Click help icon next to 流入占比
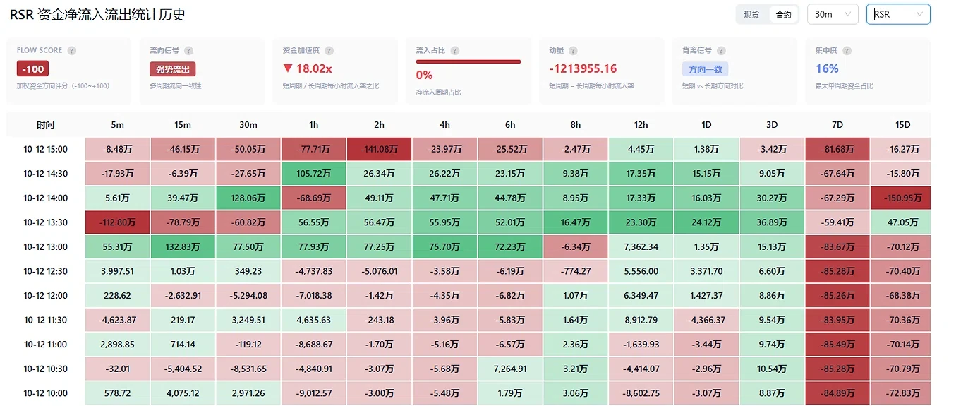980x406 pixels. tap(454, 51)
